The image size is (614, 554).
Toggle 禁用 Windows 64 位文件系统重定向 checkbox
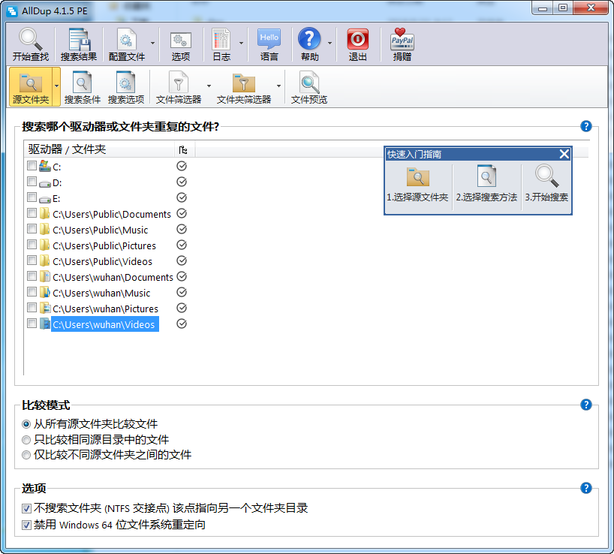pos(26,525)
